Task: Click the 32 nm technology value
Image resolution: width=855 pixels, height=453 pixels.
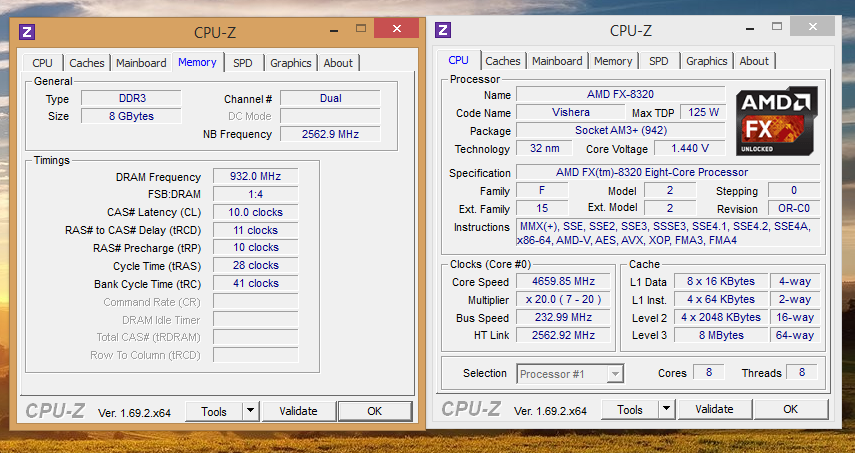Action: [544, 148]
